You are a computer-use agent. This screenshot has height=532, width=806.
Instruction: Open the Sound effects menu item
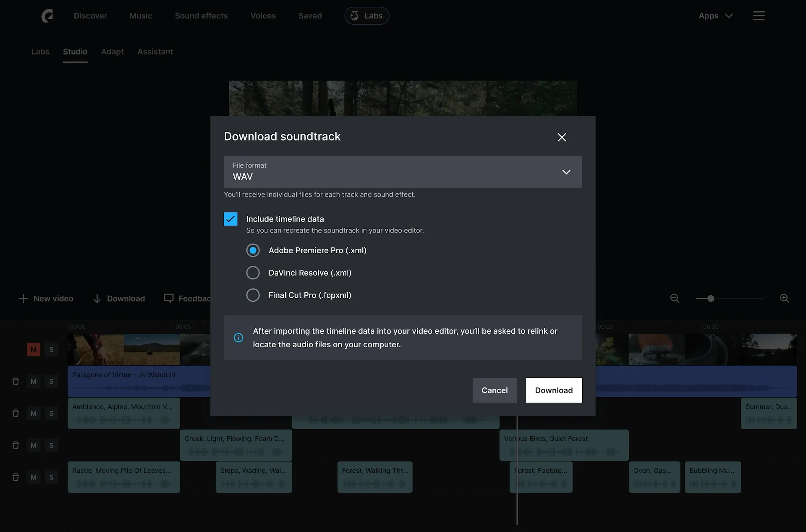[201, 16]
